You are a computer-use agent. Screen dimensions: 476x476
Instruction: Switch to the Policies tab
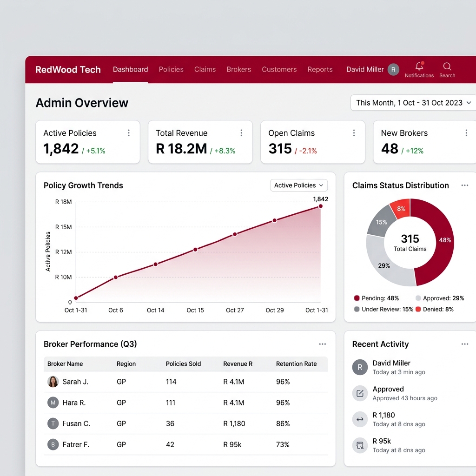coord(171,70)
